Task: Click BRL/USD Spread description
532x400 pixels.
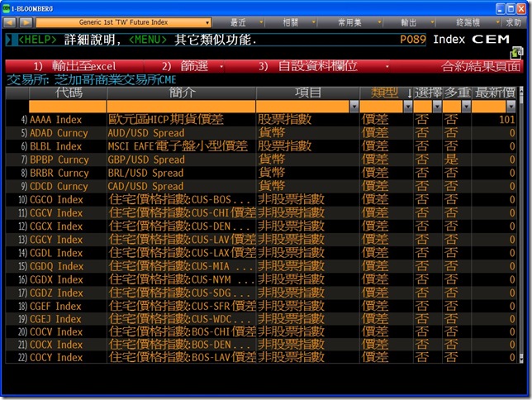Action: (x=145, y=173)
